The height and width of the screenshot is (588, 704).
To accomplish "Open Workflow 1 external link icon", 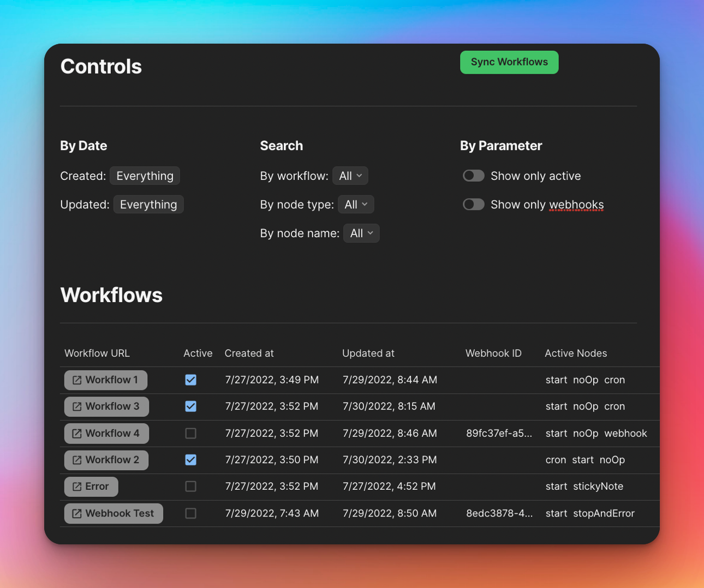I will 77,380.
